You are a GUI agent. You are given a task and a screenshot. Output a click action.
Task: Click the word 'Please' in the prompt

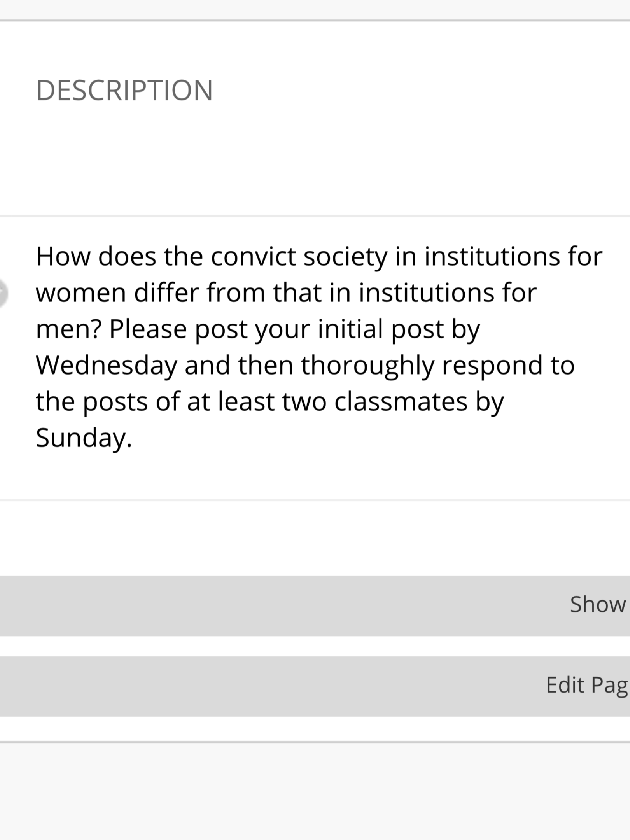pos(148,329)
